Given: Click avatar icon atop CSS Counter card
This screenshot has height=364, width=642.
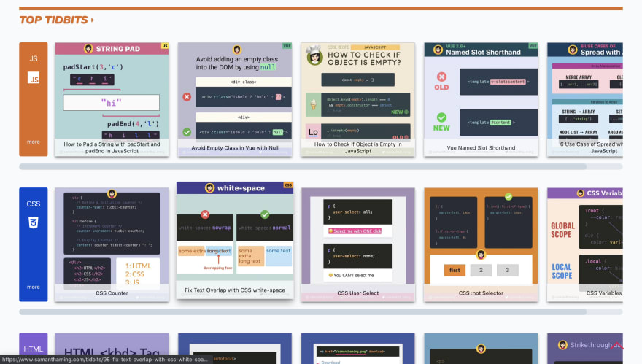Looking at the screenshot, I should pyautogui.click(x=112, y=193).
